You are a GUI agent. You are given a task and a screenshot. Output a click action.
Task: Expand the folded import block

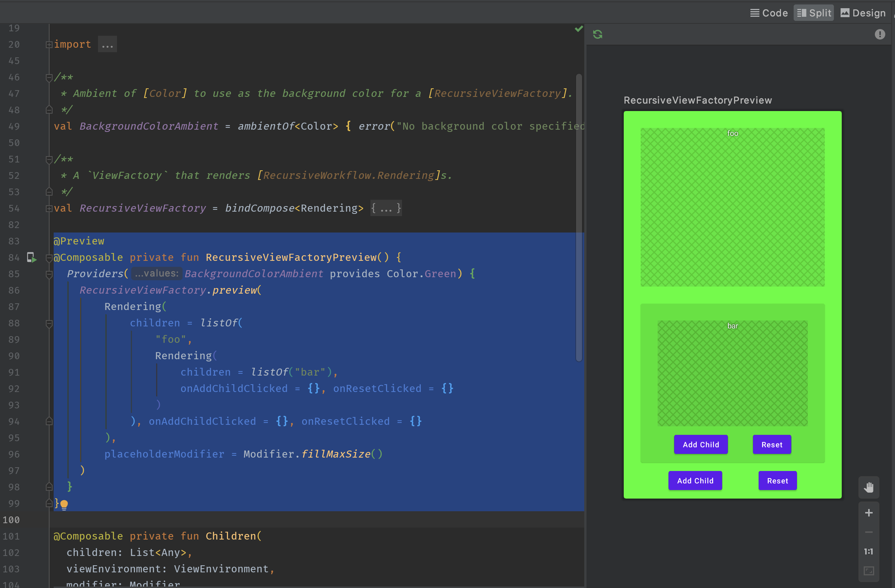107,44
